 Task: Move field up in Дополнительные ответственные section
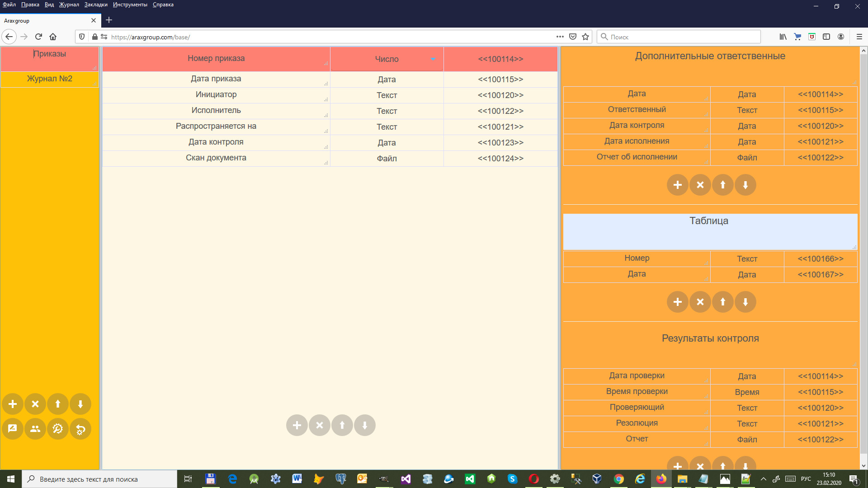(722, 185)
